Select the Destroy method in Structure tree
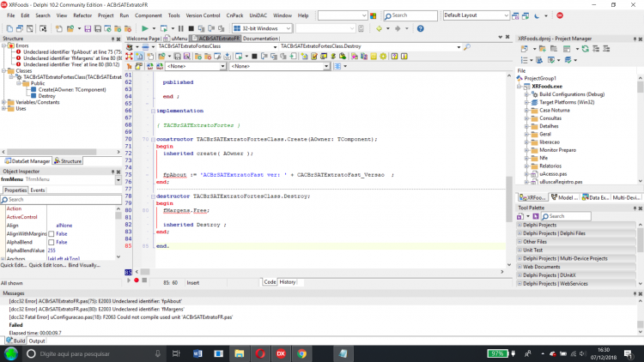Viewport: 644px width, 362px height. point(47,96)
